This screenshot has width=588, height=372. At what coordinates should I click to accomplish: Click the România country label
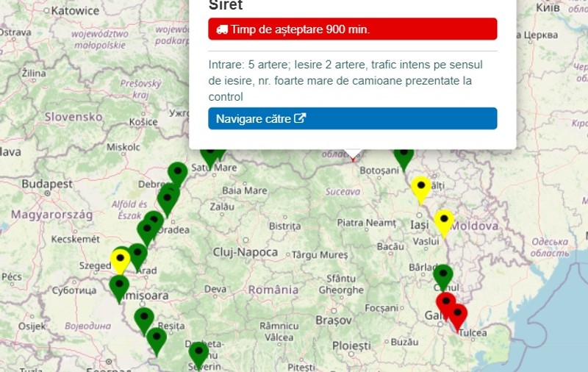[273, 290]
